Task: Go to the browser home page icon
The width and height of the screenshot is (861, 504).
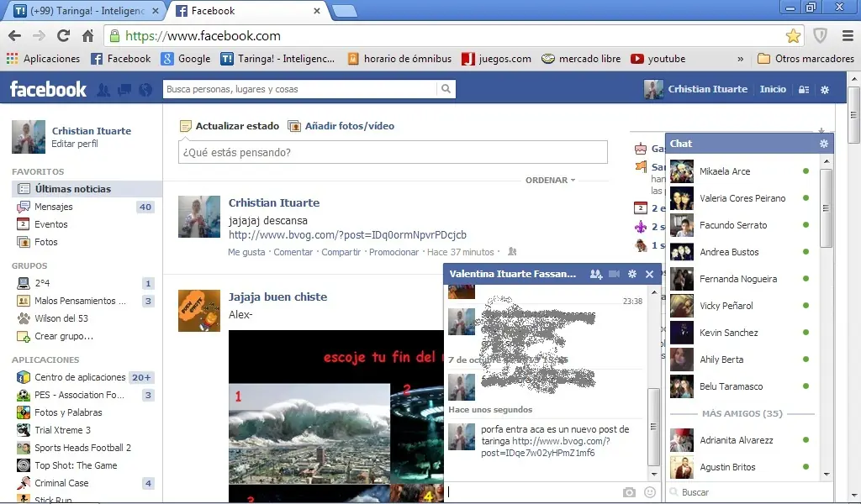Action: (x=87, y=36)
